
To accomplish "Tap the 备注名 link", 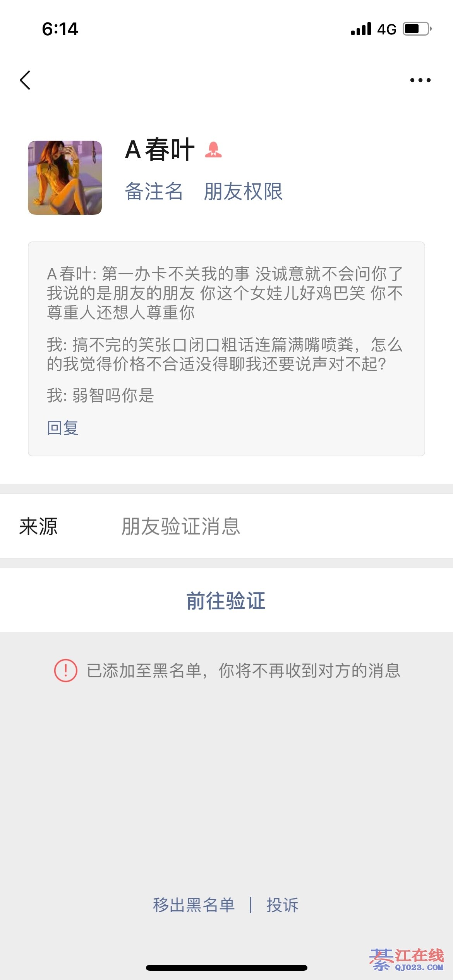I will coord(154,191).
